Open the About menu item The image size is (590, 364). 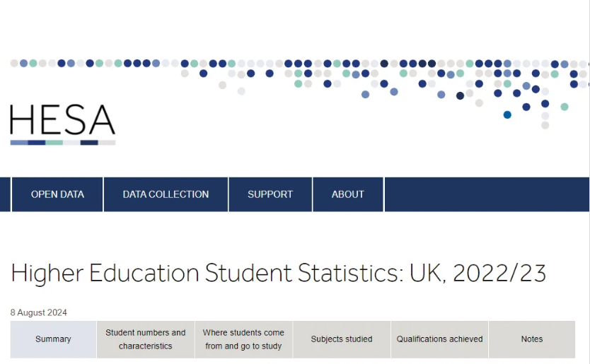click(x=348, y=194)
